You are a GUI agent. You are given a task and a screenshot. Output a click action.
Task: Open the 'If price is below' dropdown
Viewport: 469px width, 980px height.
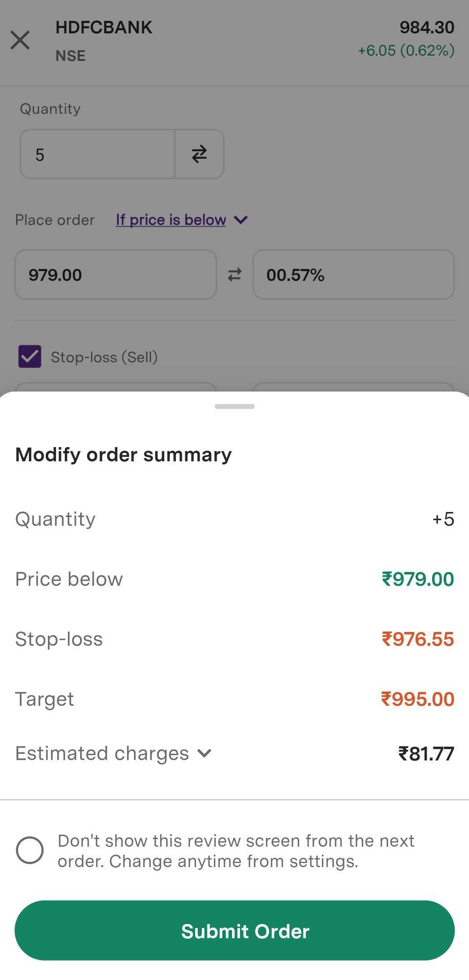171,220
